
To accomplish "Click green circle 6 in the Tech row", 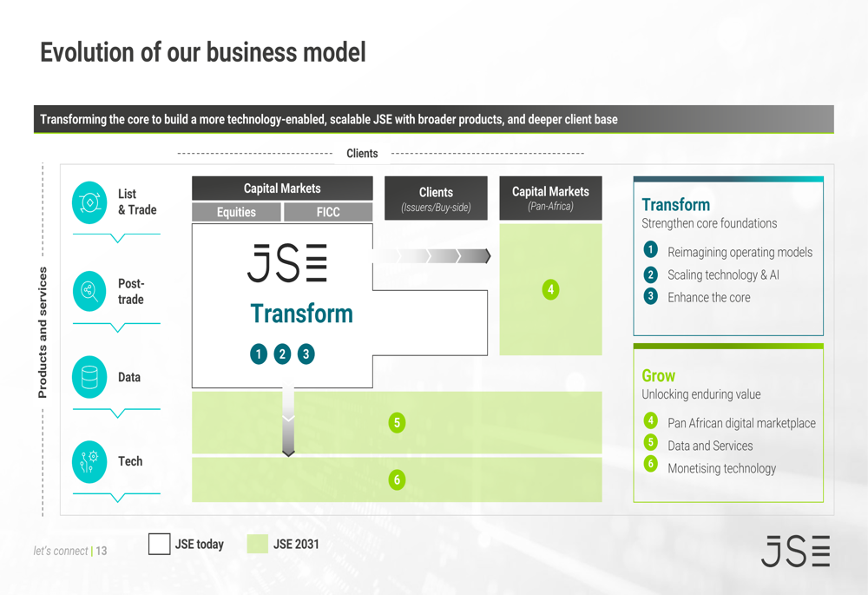I will pyautogui.click(x=397, y=479).
